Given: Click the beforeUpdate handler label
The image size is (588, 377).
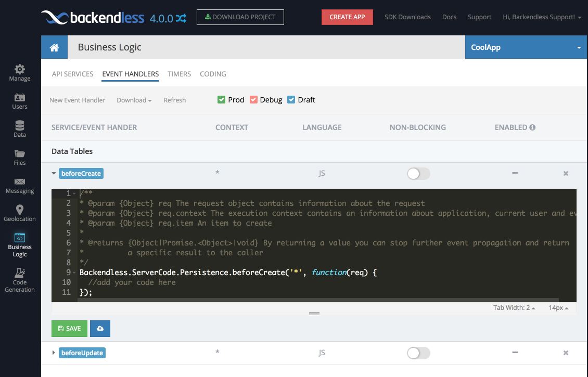Looking at the screenshot, I should pos(82,353).
